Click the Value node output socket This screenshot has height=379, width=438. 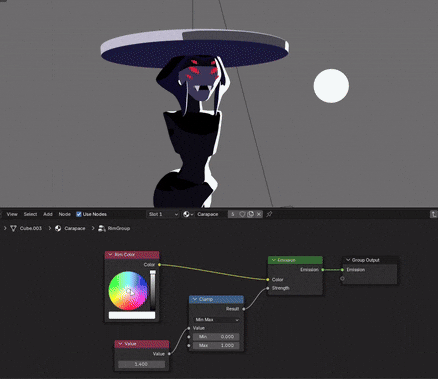pyautogui.click(x=169, y=354)
